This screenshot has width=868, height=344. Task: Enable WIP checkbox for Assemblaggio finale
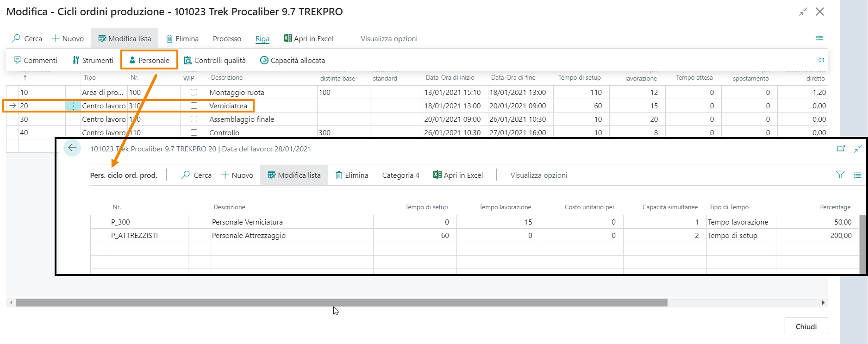pos(194,119)
